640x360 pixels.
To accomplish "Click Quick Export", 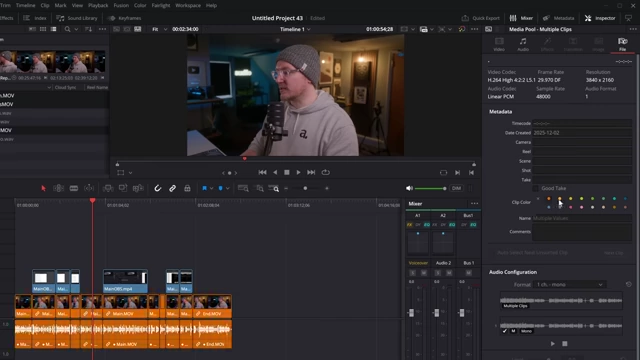I will point(480,18).
